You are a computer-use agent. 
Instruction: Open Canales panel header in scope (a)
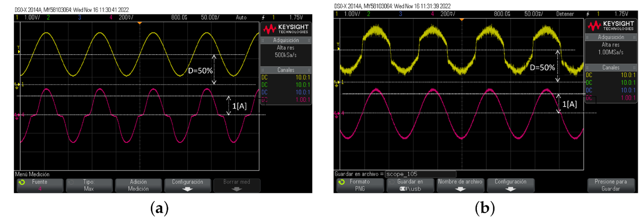(286, 70)
